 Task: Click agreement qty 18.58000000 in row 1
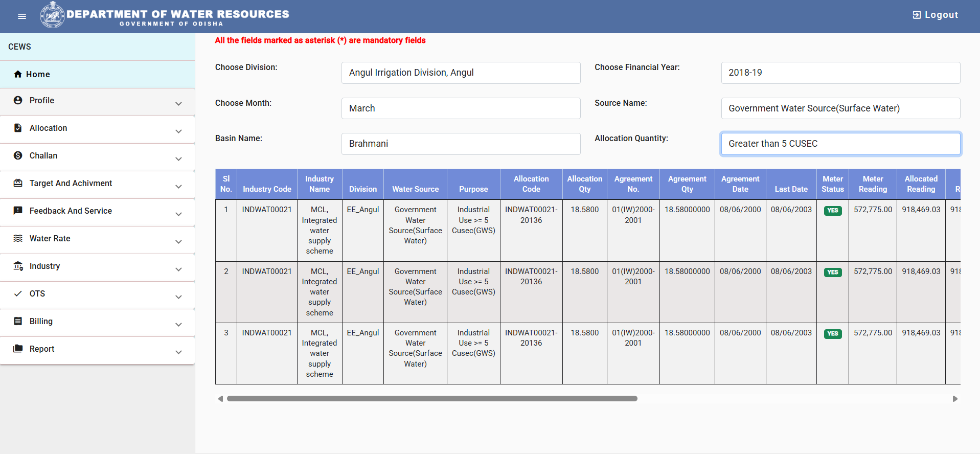687,210
